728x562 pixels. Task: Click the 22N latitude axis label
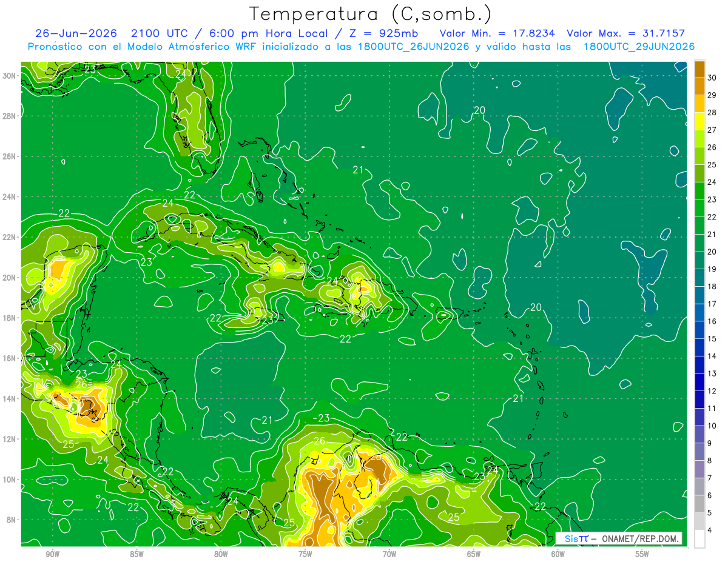coord(10,237)
